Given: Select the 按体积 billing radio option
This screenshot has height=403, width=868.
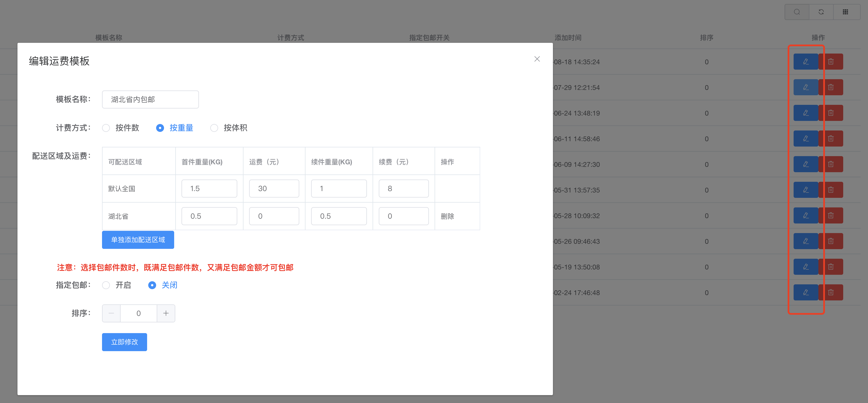Looking at the screenshot, I should click(214, 128).
